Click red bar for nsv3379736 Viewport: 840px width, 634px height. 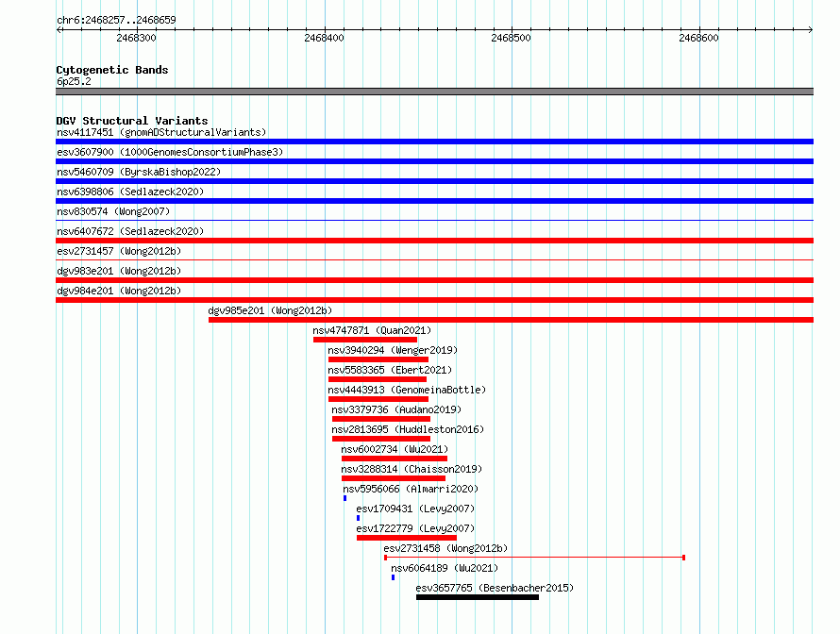click(x=381, y=419)
